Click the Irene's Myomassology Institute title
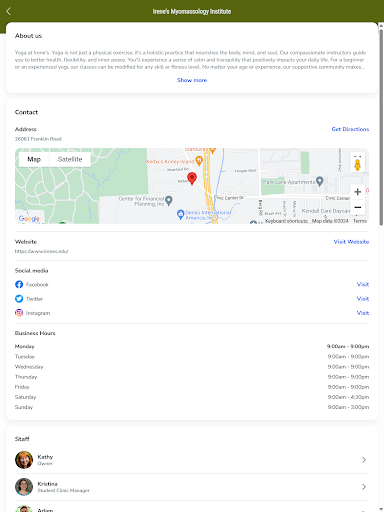Image resolution: width=384 pixels, height=512 pixels. (x=192, y=11)
